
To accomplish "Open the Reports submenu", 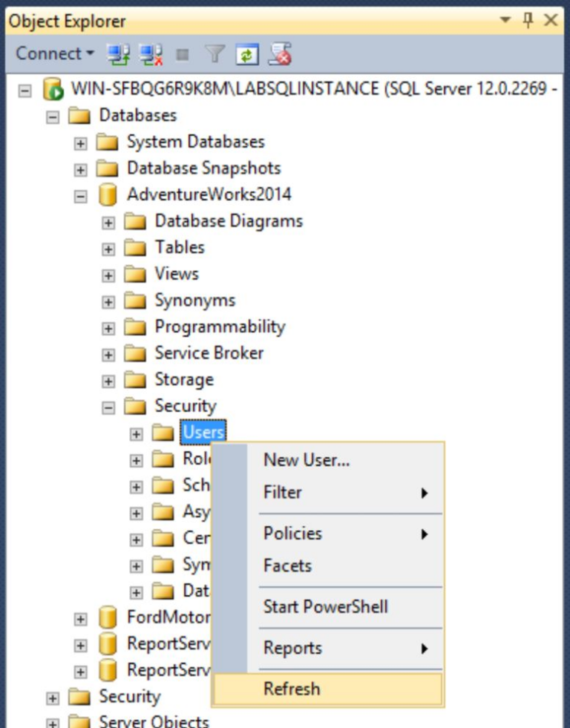I will click(292, 648).
